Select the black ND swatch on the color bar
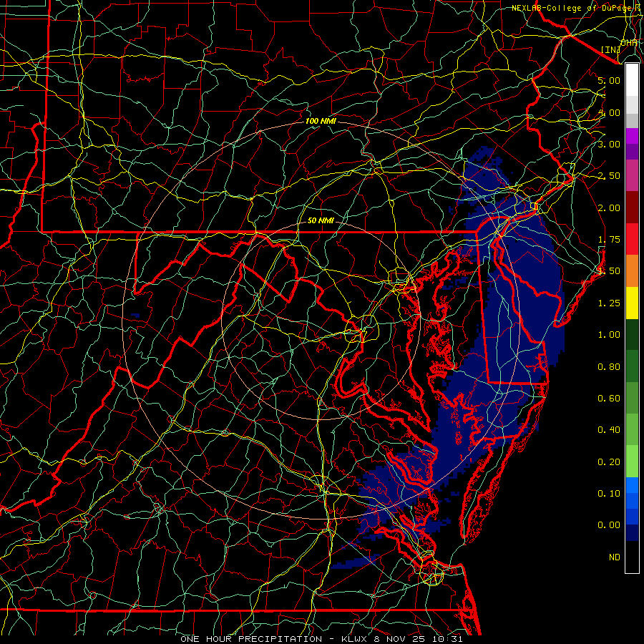The image size is (644, 644). [x=632, y=557]
